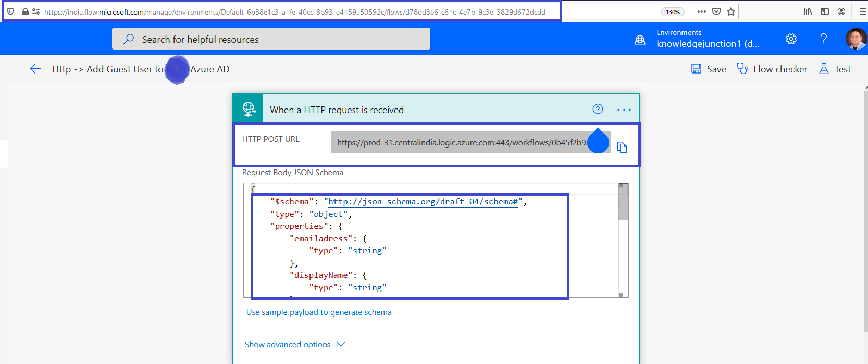
Task: Open the browser hamburger menu
Action: tap(862, 11)
